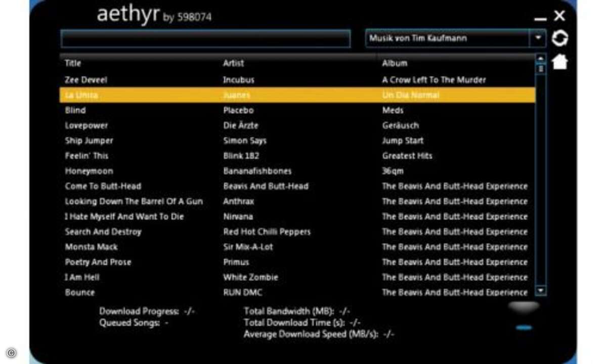Click the scrollbar up arrow
The width and height of the screenshot is (607, 364).
[541, 58]
